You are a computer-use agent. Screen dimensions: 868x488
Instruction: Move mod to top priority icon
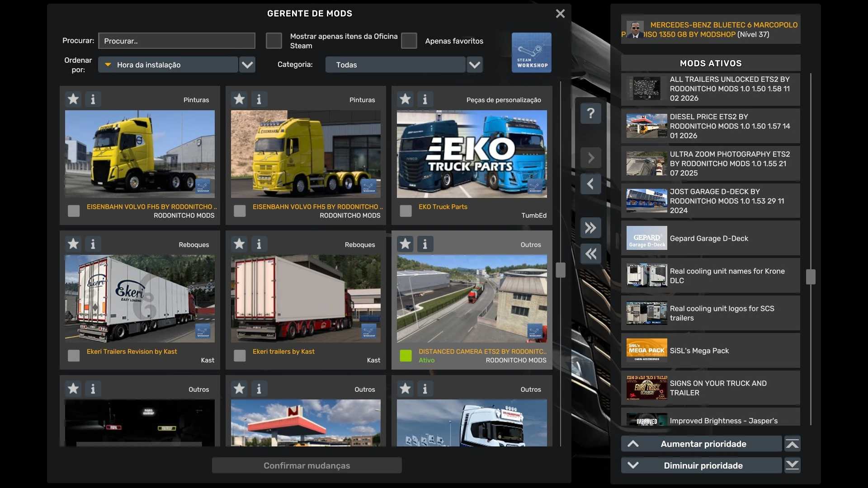click(x=792, y=444)
